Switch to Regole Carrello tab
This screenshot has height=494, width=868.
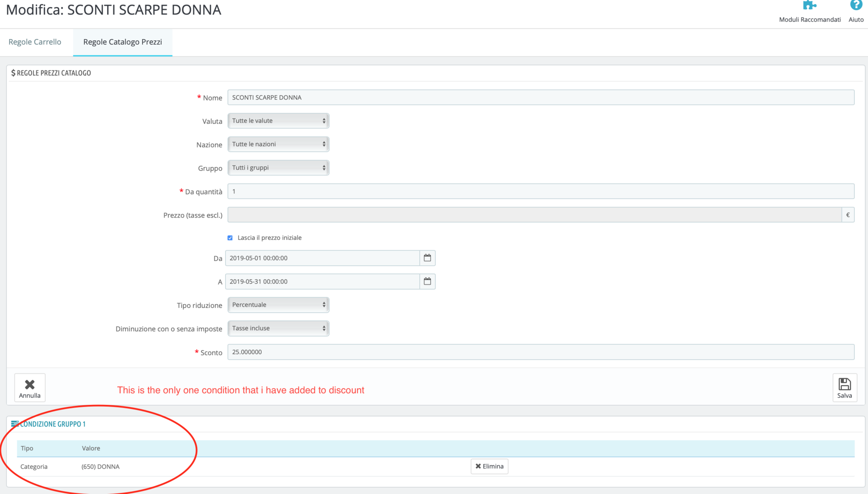point(35,42)
